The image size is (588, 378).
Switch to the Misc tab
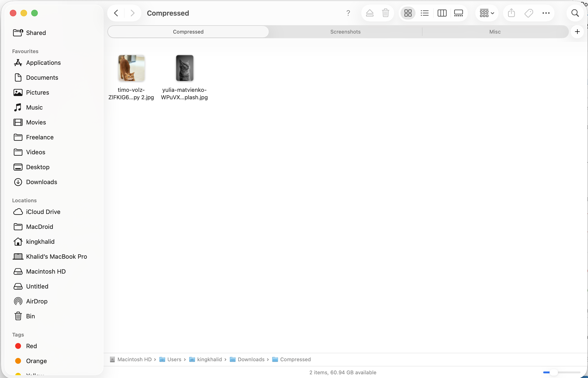[495, 32]
